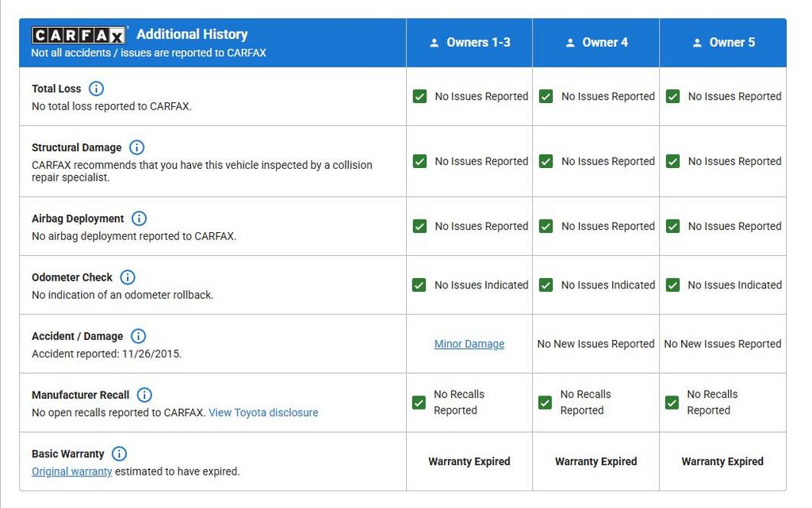The width and height of the screenshot is (812, 508).
Task: Open the Airbag Deployment info icon
Action: (x=139, y=218)
